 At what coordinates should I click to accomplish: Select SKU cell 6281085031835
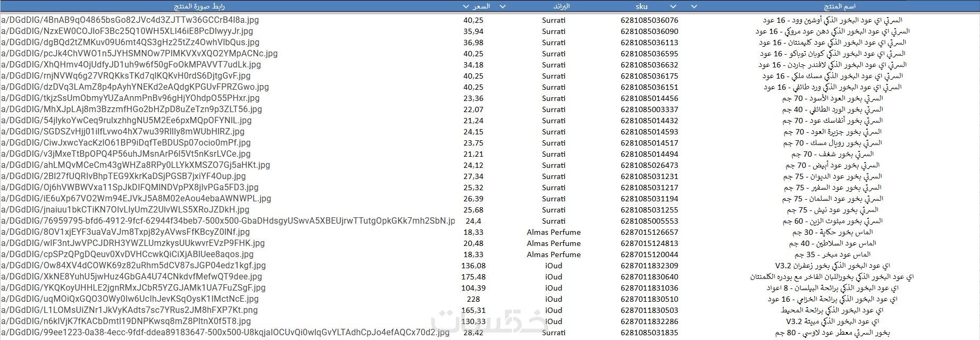coord(649,333)
